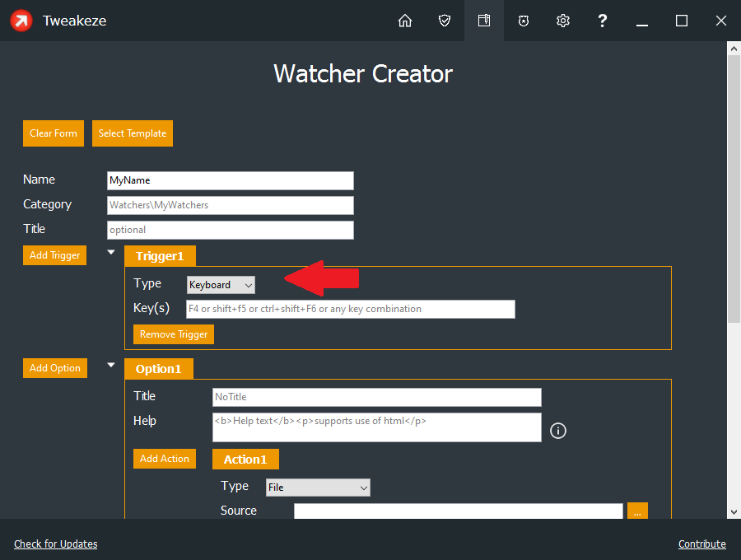
Task: Maximize the Tweakeze window
Action: [x=682, y=21]
